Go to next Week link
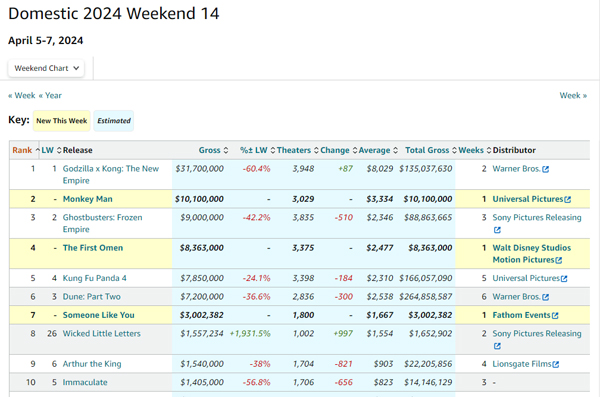The height and width of the screenshot is (397, 600). [x=573, y=95]
